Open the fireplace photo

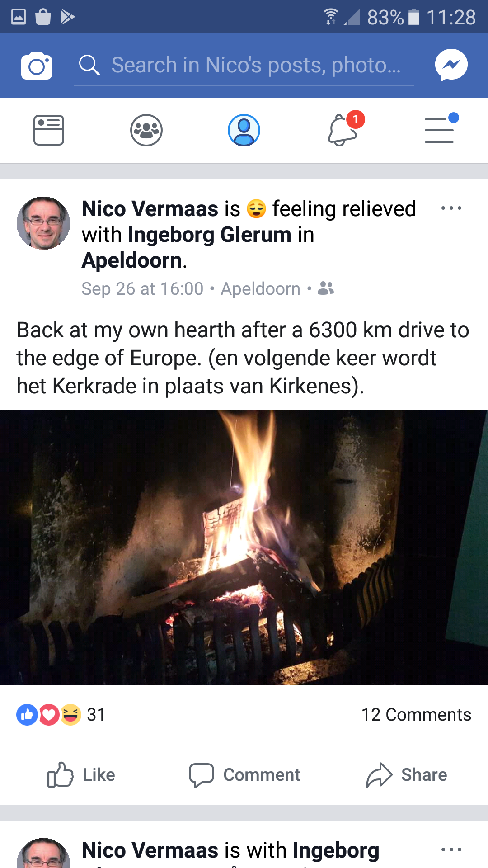tap(244, 547)
